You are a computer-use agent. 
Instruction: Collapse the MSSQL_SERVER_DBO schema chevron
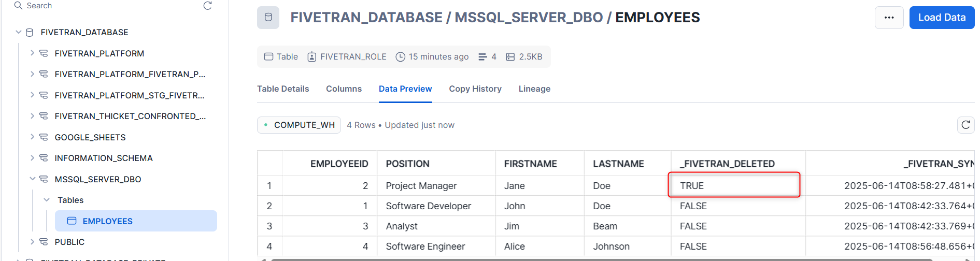coord(32,179)
